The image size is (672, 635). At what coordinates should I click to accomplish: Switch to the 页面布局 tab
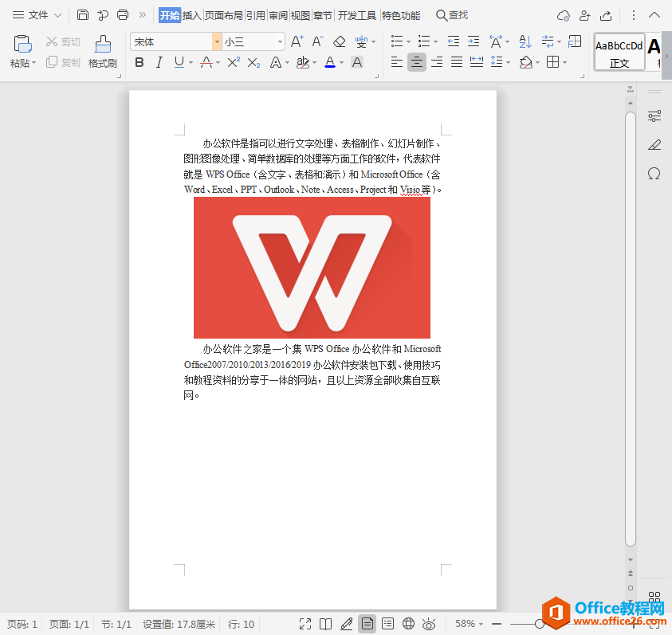pyautogui.click(x=224, y=16)
